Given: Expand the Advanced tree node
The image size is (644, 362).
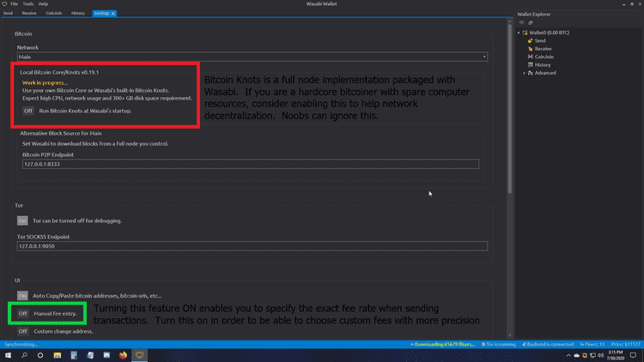Looking at the screenshot, I should pos(524,73).
